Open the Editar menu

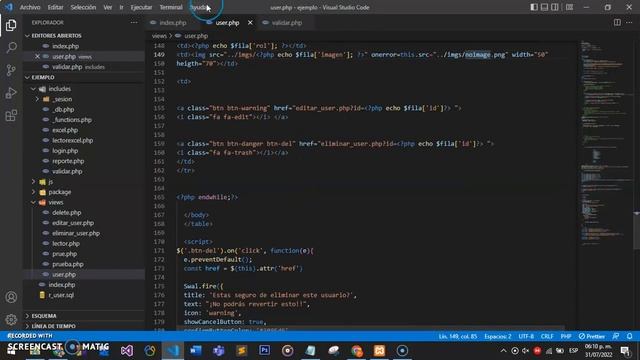click(x=55, y=7)
